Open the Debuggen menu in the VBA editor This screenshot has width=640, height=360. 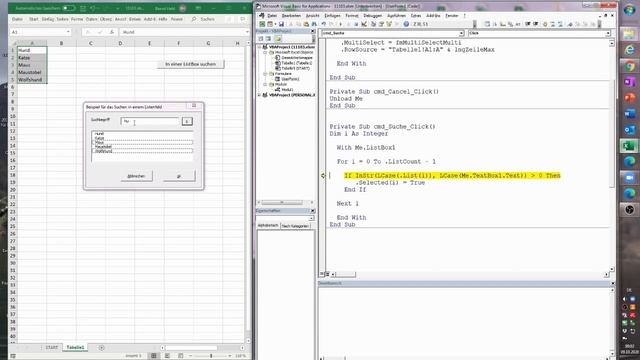(x=372, y=16)
